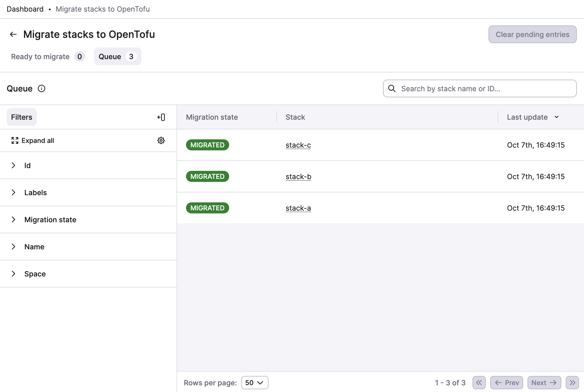Go to Dashboard breadcrumb

pyautogui.click(x=25, y=9)
